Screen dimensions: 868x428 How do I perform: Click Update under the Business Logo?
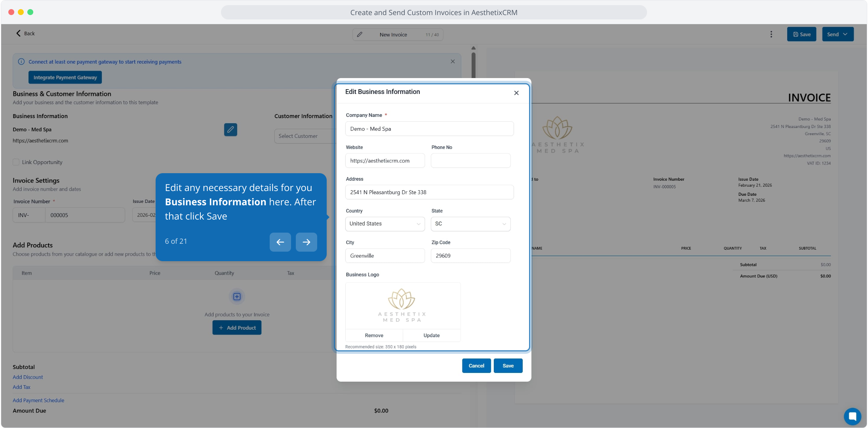pyautogui.click(x=431, y=335)
